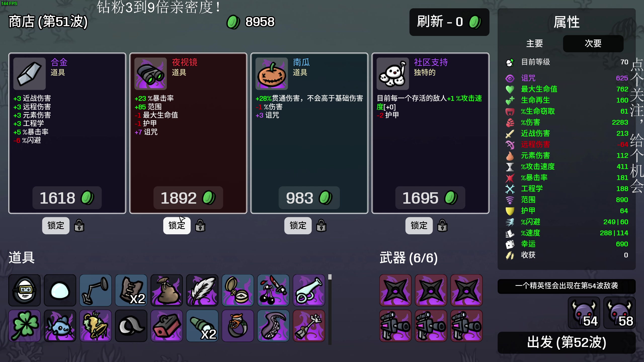644x362 pixels.
Task: Select the 合金 alloy item thumbnail
Action: point(29,74)
